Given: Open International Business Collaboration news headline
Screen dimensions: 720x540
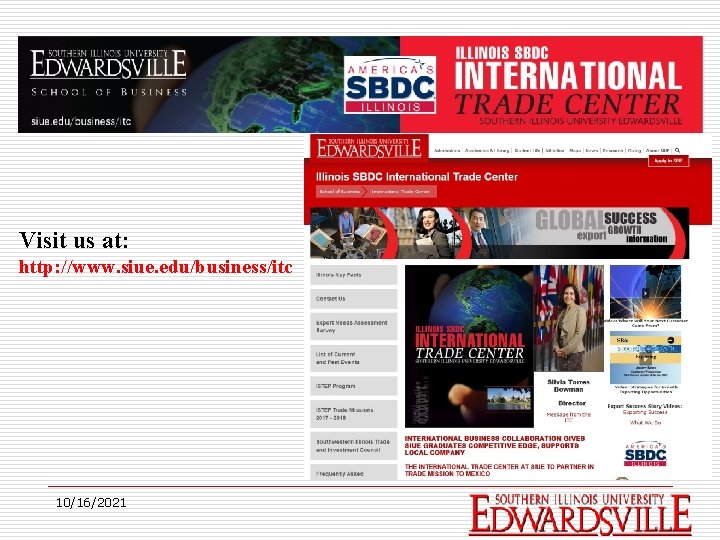Looking at the screenshot, I should [x=495, y=445].
